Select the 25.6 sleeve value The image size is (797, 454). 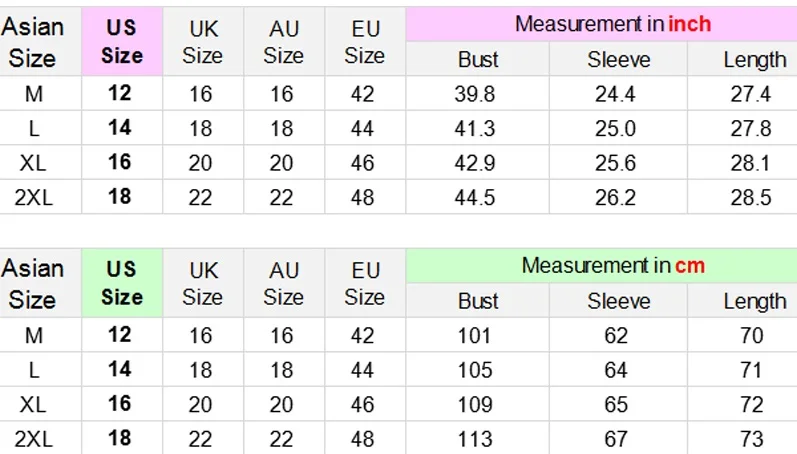click(615, 163)
